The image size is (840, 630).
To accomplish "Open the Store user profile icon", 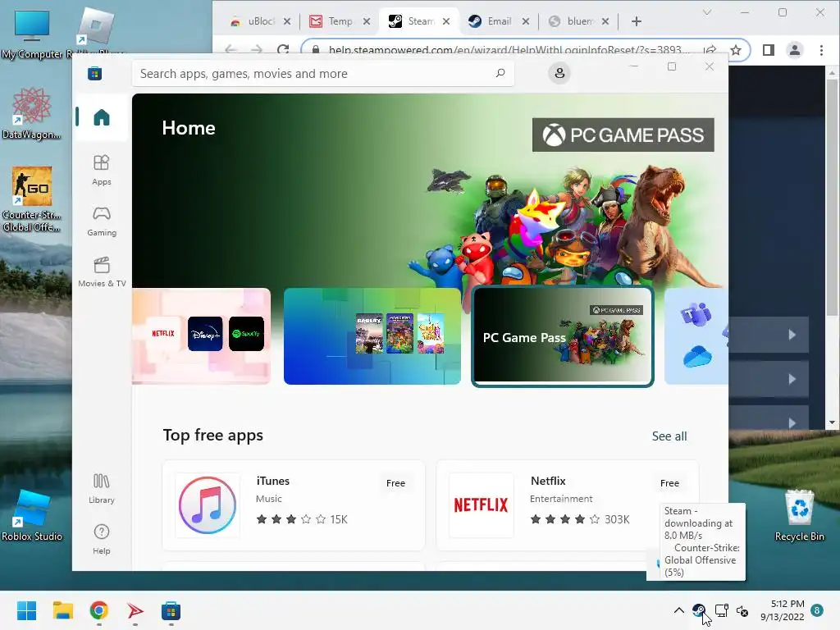I will tap(559, 73).
